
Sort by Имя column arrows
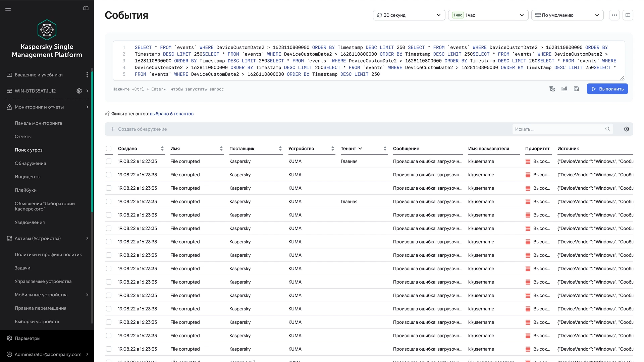click(221, 148)
